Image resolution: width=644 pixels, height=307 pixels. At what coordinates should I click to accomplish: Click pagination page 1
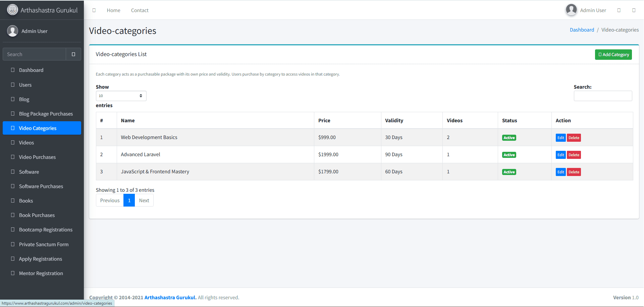pyautogui.click(x=129, y=200)
